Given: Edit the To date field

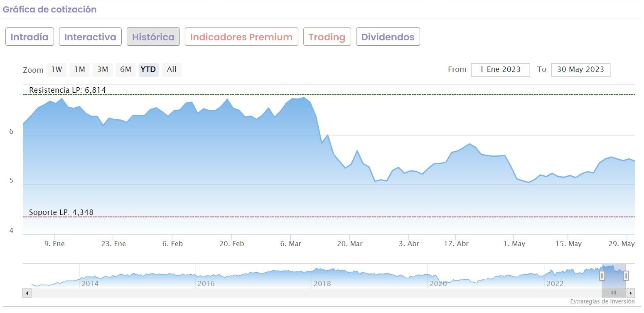Looking at the screenshot, I should (580, 70).
